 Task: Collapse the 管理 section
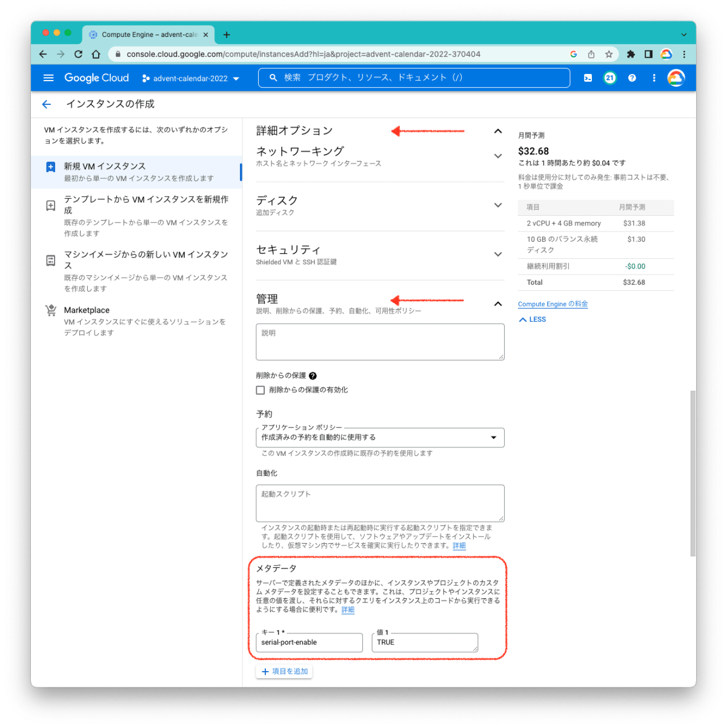pos(498,304)
